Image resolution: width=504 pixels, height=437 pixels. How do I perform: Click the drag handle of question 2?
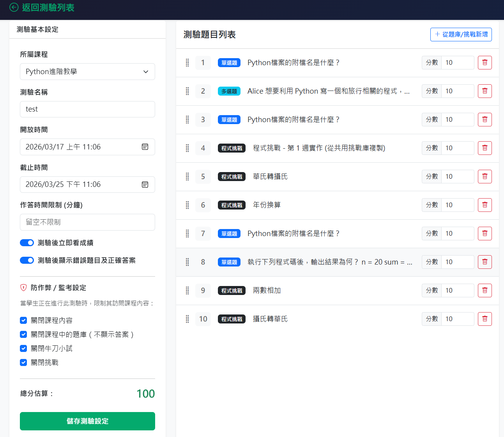pyautogui.click(x=187, y=91)
